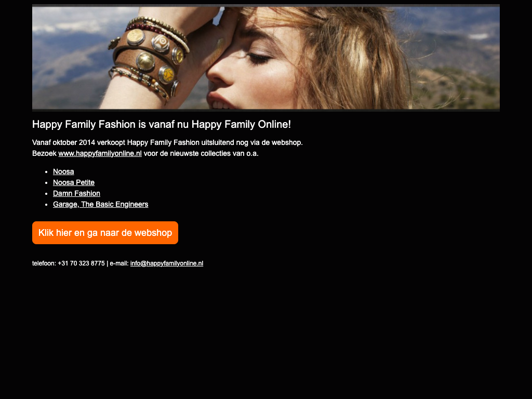Viewport: 532px width, 399px height.
Task: Open Garage, The Basic Engineers link
Action: (100, 204)
